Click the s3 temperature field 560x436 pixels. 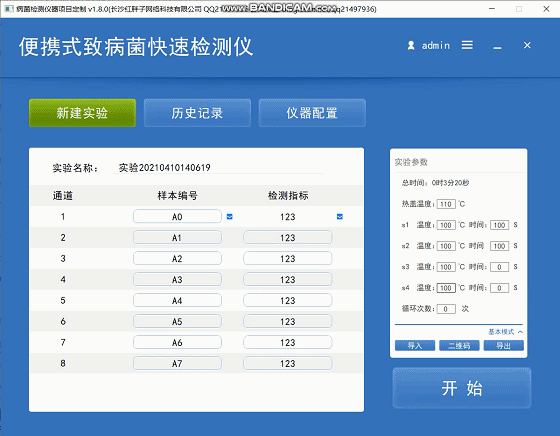pos(446,267)
